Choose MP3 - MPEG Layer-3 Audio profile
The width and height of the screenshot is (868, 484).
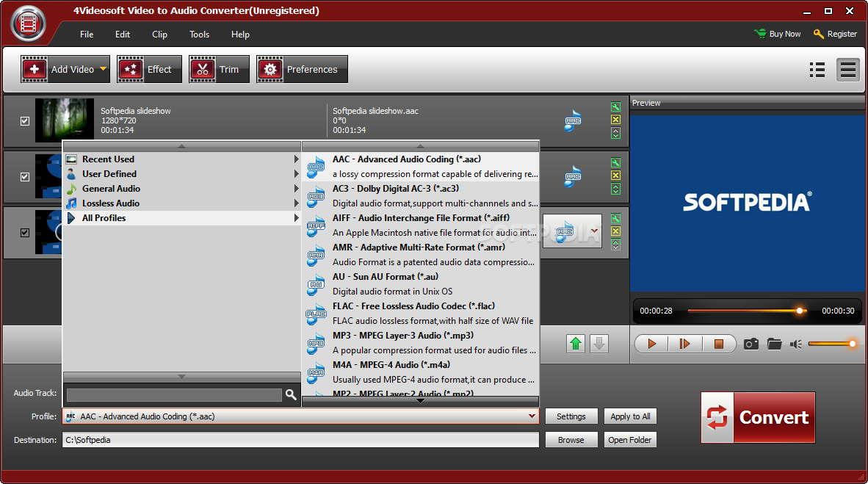pos(421,343)
